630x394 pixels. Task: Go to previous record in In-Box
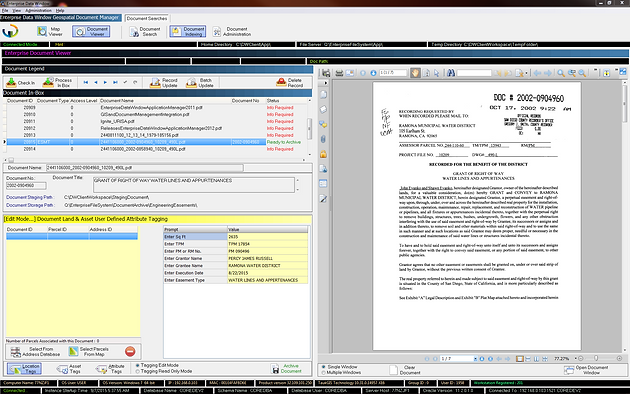coord(96,82)
